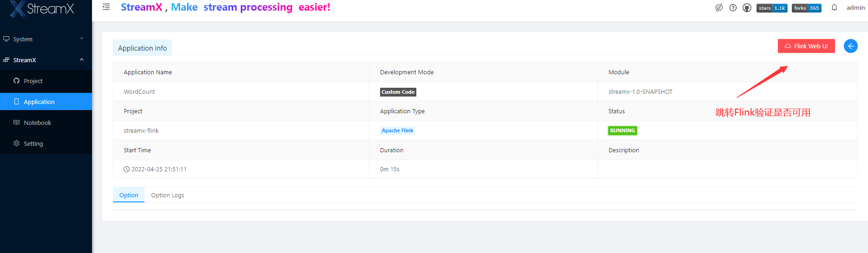Image resolution: width=868 pixels, height=253 pixels.
Task: Click the Custom Code tag
Action: [398, 92]
